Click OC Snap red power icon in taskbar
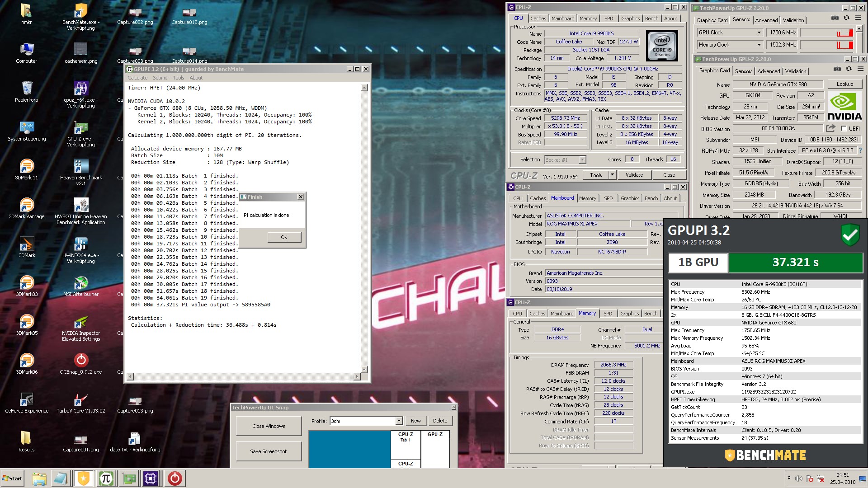868x488 pixels. (x=175, y=478)
